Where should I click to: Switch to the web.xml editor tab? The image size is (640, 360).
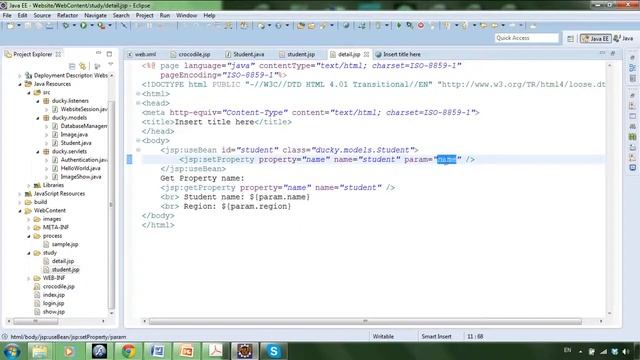(142, 54)
